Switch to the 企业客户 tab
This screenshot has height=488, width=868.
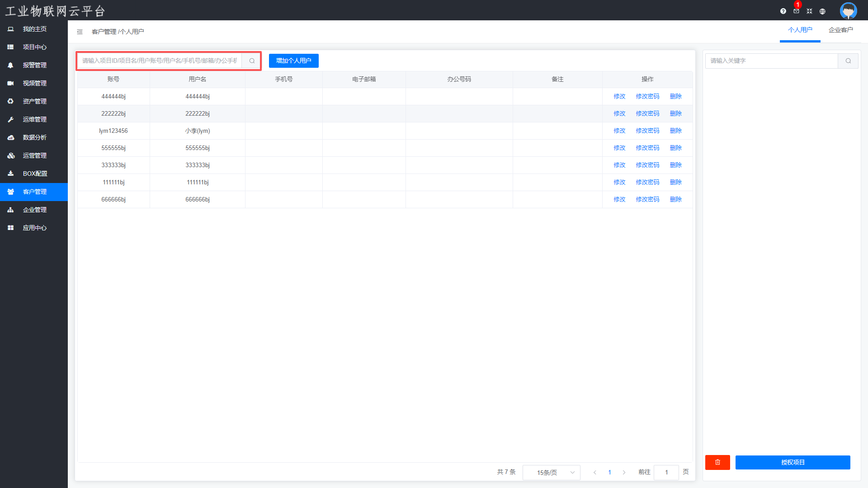(840, 30)
